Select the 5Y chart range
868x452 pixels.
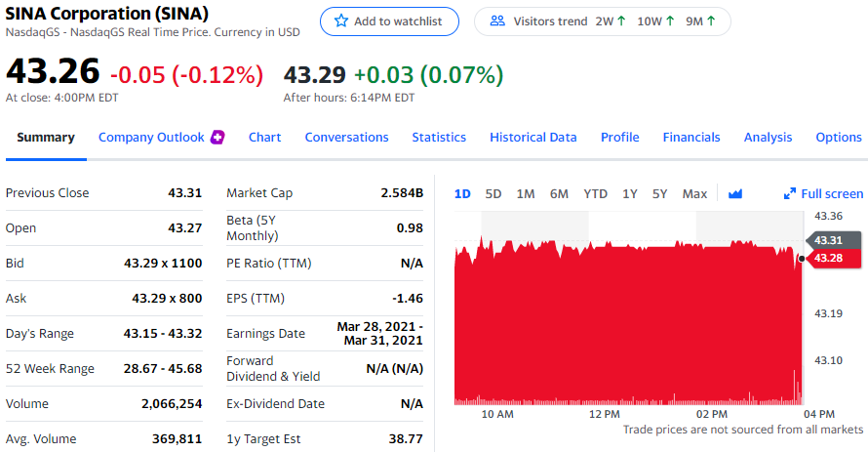tap(659, 194)
